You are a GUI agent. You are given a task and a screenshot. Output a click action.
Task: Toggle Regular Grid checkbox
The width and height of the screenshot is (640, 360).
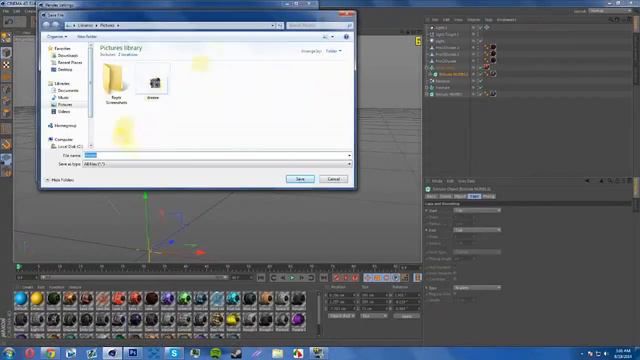(x=455, y=294)
